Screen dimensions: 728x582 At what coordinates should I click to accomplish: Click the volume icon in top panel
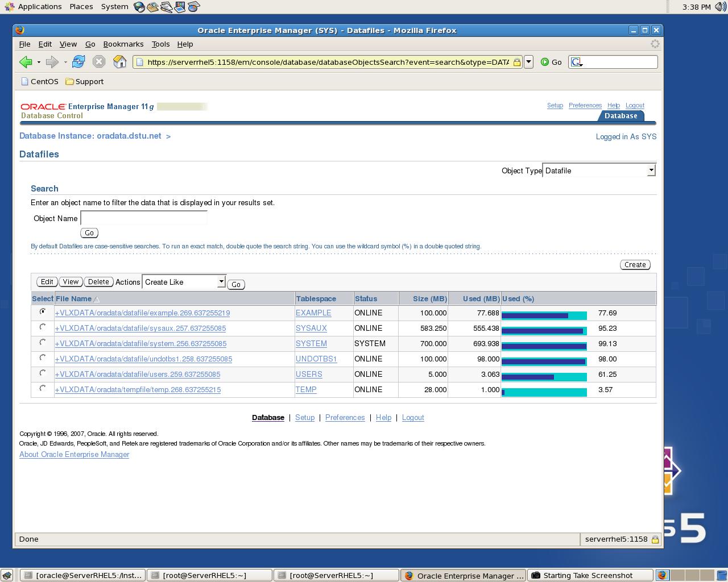pos(719,7)
